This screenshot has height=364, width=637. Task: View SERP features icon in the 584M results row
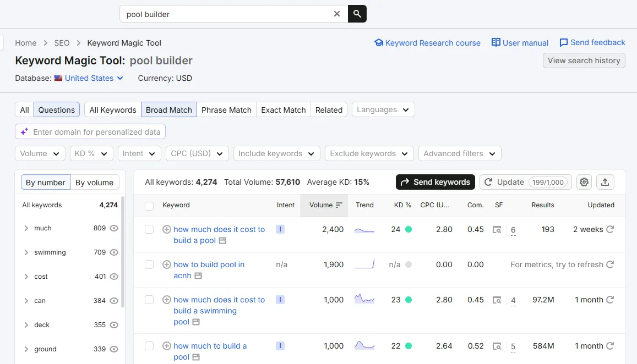[x=497, y=346]
